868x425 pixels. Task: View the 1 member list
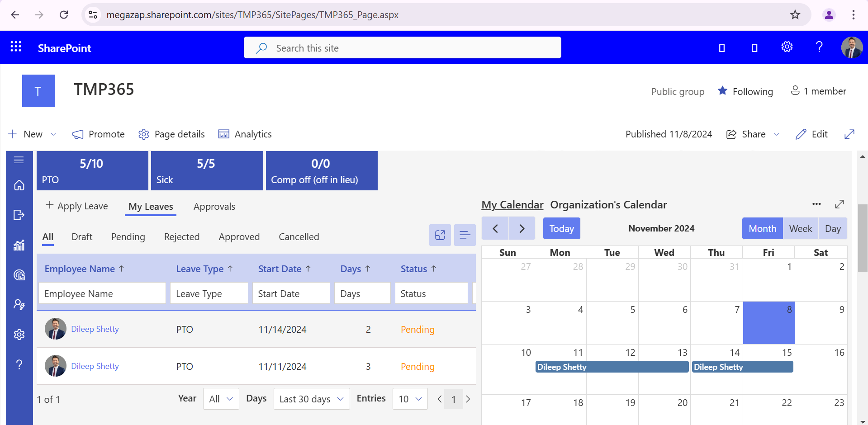[818, 91]
